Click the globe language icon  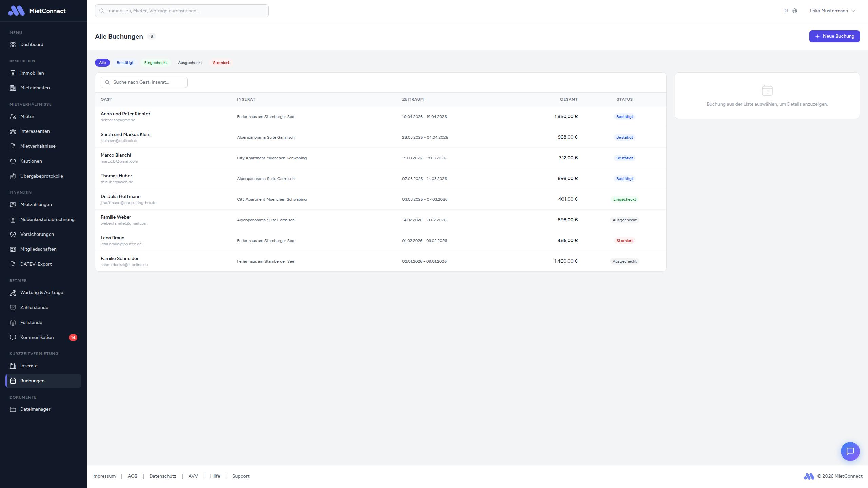[795, 11]
